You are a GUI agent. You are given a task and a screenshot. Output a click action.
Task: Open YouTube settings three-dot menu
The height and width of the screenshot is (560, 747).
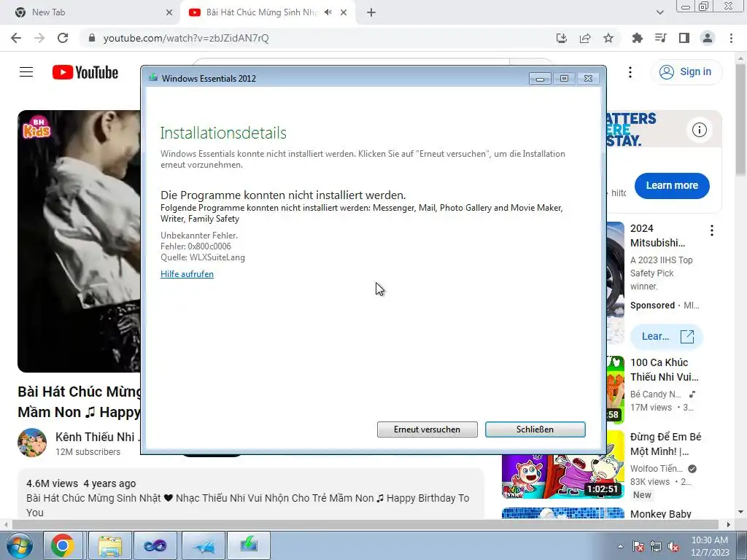click(x=630, y=72)
